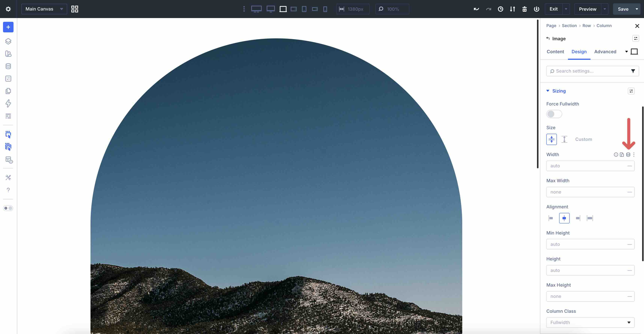
Task: Click the add element plus icon
Action: (x=8, y=27)
